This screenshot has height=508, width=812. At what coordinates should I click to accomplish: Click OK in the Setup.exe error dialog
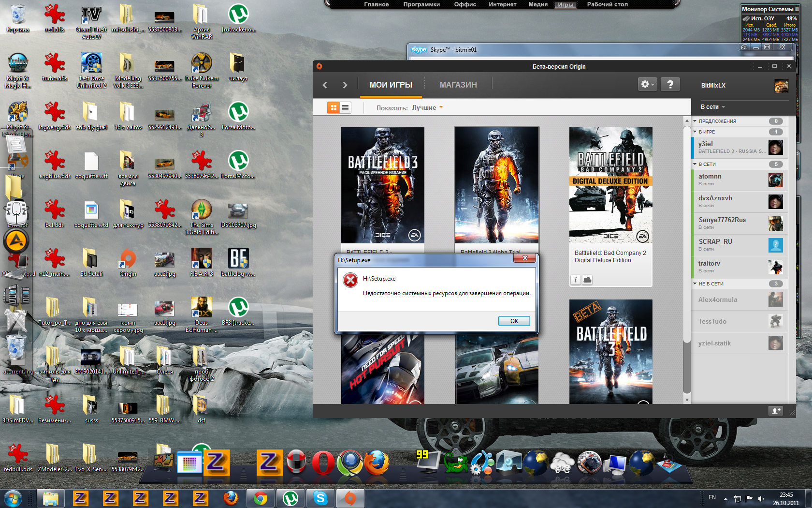coord(514,321)
